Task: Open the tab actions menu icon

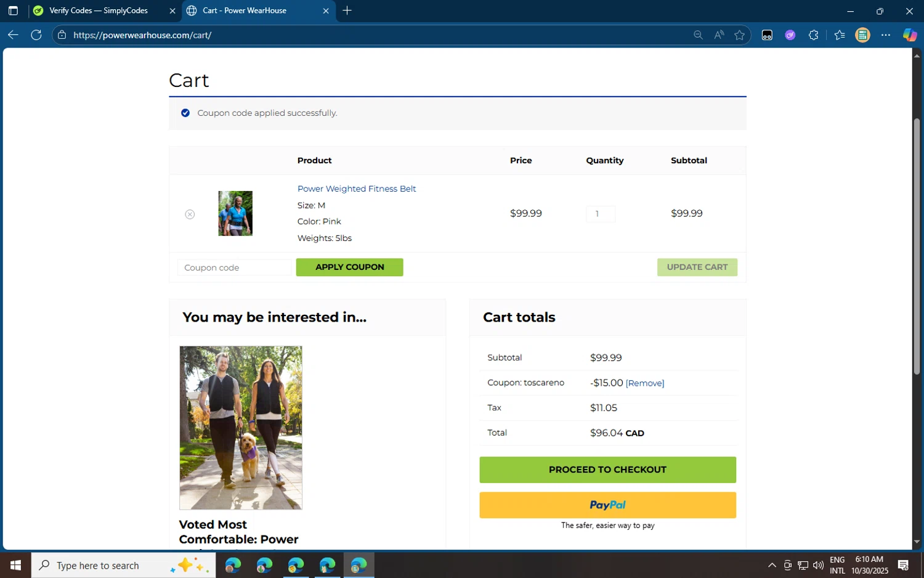Action: pos(13,10)
